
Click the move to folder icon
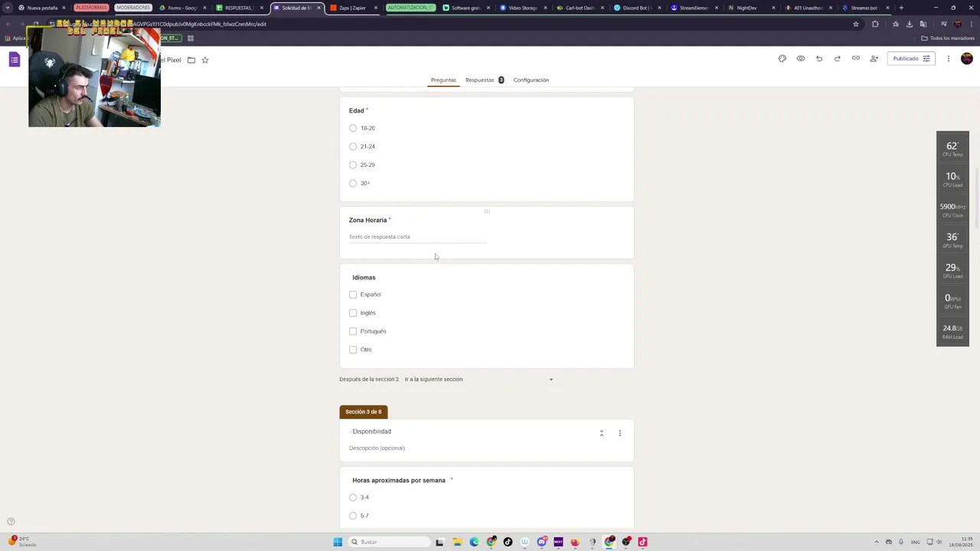pos(191,60)
